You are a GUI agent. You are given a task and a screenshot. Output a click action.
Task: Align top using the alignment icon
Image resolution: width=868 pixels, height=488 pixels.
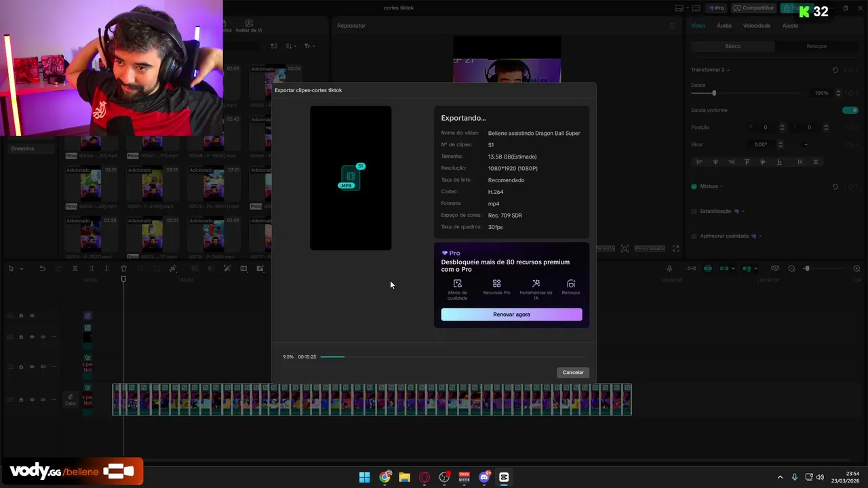pyautogui.click(x=747, y=162)
